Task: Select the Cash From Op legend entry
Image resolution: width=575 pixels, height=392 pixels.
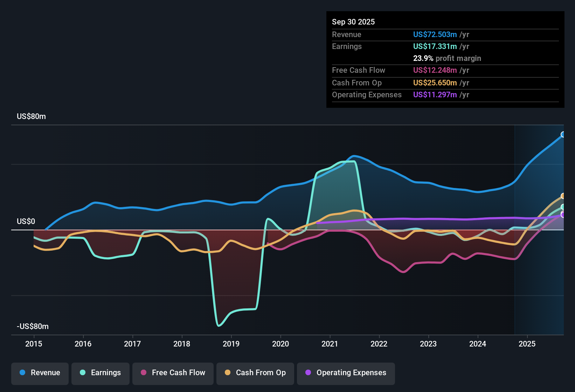Action: click(x=255, y=373)
